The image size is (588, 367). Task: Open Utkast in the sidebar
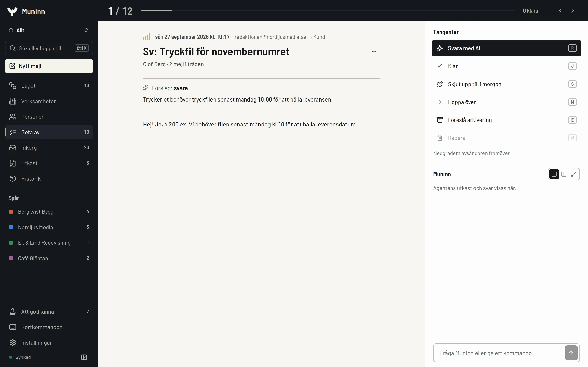(x=49, y=163)
